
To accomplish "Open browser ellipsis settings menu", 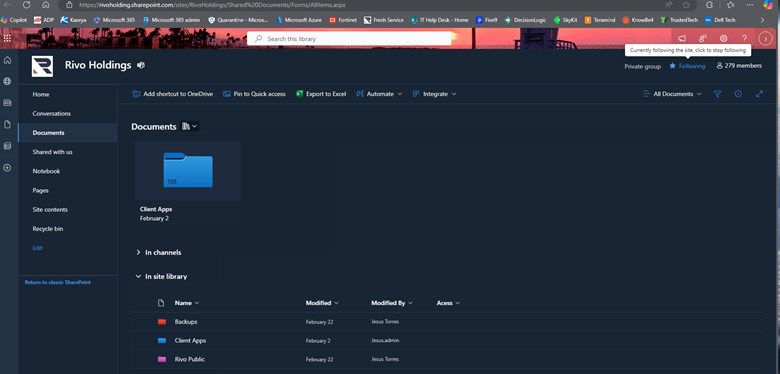I will click(x=750, y=5).
